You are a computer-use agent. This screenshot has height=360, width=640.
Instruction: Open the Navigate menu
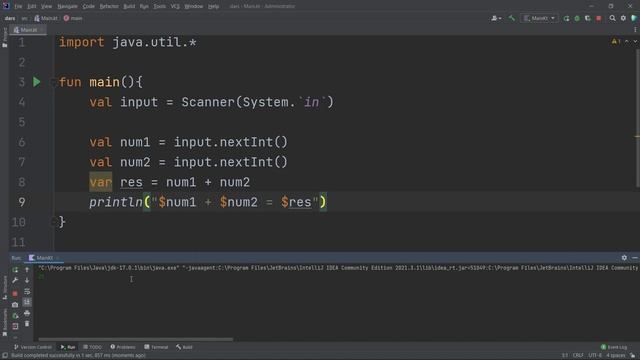coord(67,6)
